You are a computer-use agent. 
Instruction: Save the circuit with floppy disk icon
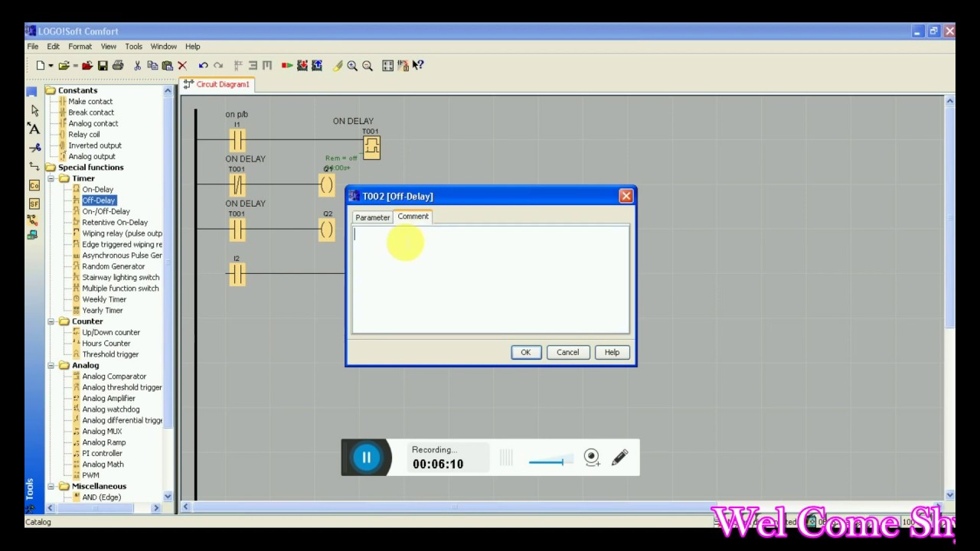click(x=103, y=66)
